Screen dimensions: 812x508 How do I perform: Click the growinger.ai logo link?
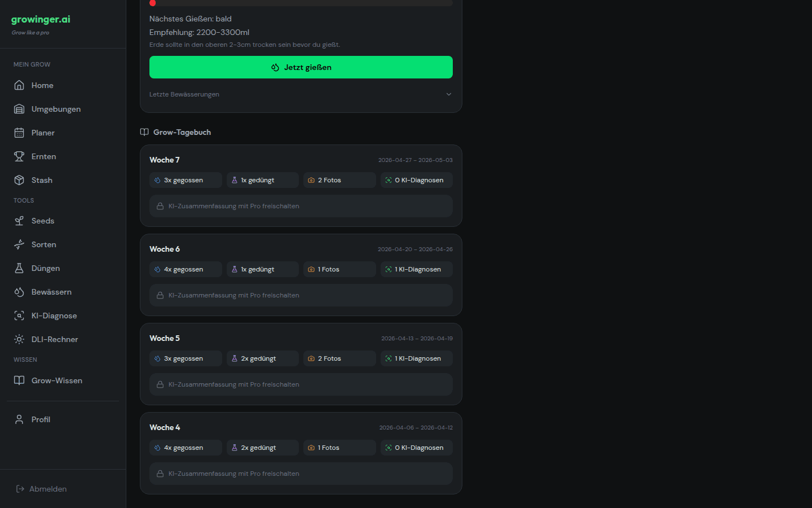[x=41, y=19]
